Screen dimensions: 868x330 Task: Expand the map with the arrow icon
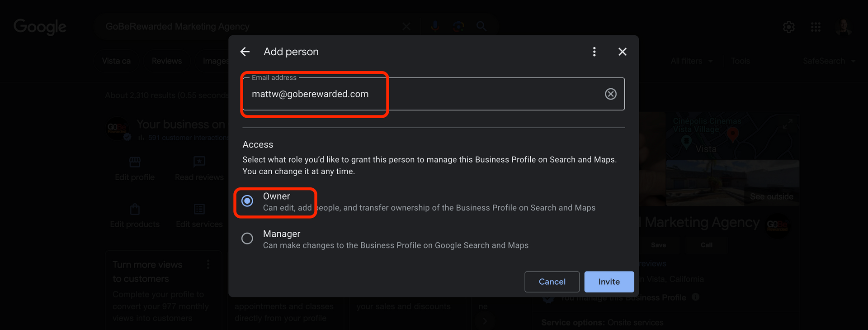click(x=788, y=124)
